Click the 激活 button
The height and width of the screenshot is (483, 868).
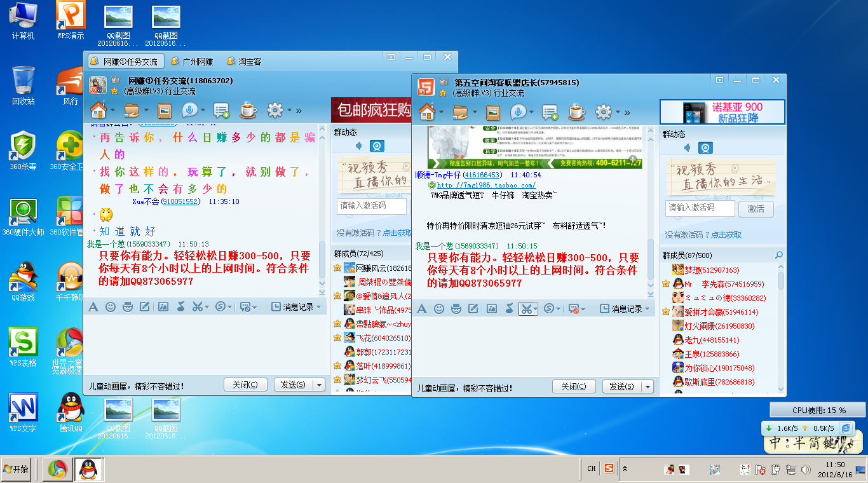click(756, 208)
